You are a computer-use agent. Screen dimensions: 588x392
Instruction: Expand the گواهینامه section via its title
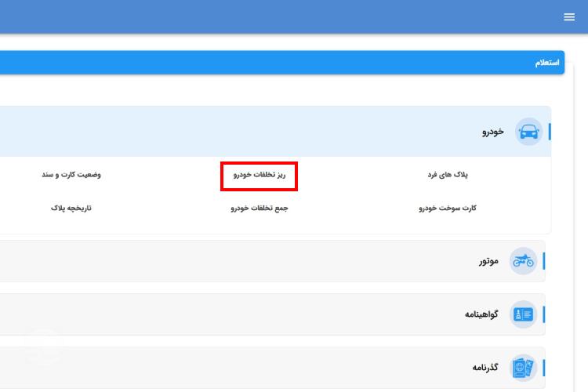point(481,314)
